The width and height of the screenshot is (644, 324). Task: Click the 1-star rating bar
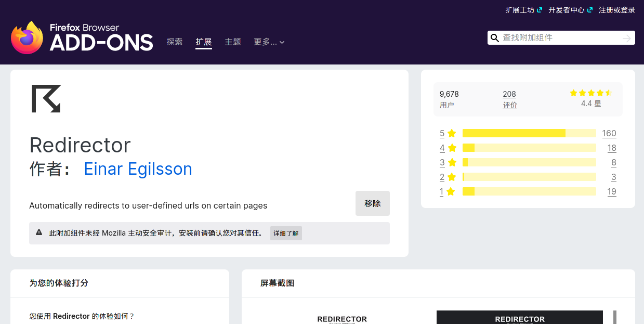529,191
